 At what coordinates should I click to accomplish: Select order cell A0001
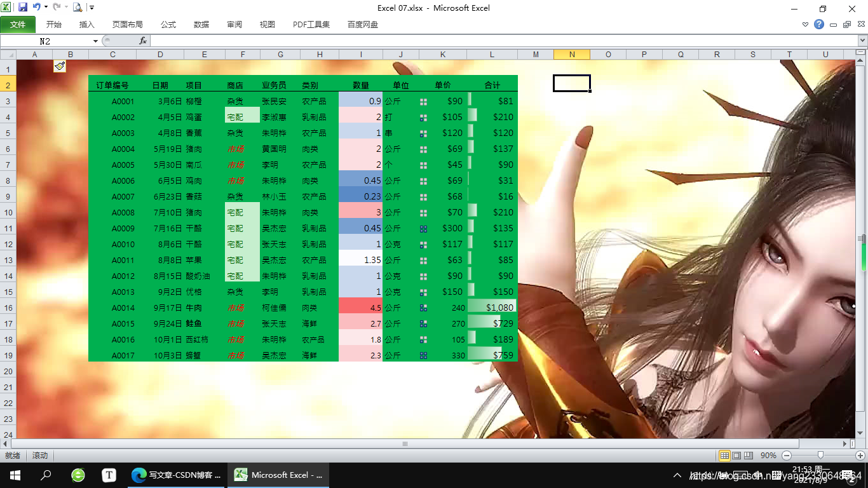point(112,101)
